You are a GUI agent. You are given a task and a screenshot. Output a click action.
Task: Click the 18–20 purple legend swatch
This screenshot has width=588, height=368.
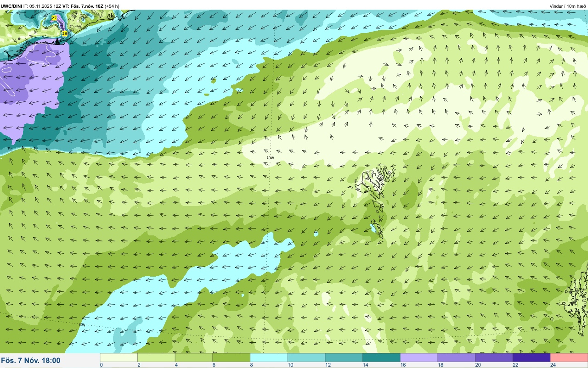coord(456,357)
